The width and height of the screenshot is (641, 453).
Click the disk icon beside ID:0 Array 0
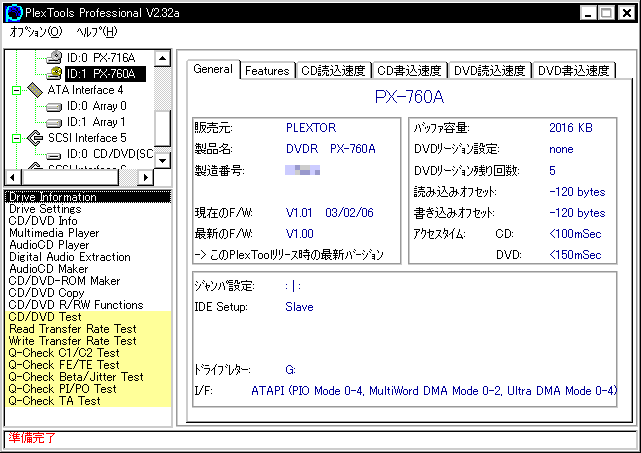tap(54, 107)
